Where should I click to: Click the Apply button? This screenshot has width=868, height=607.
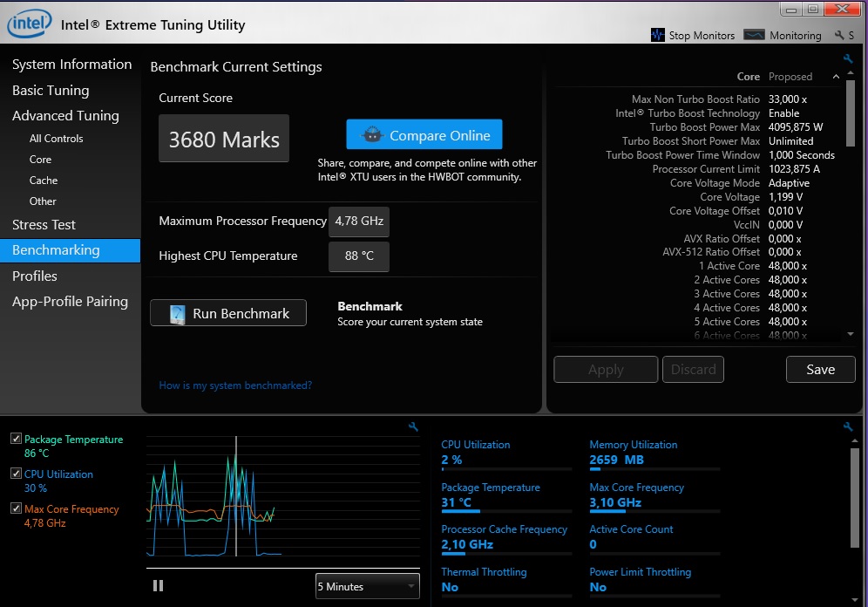606,370
